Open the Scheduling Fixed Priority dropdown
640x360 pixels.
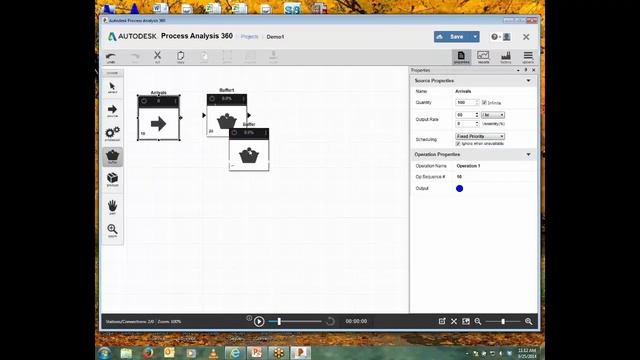tap(480, 136)
